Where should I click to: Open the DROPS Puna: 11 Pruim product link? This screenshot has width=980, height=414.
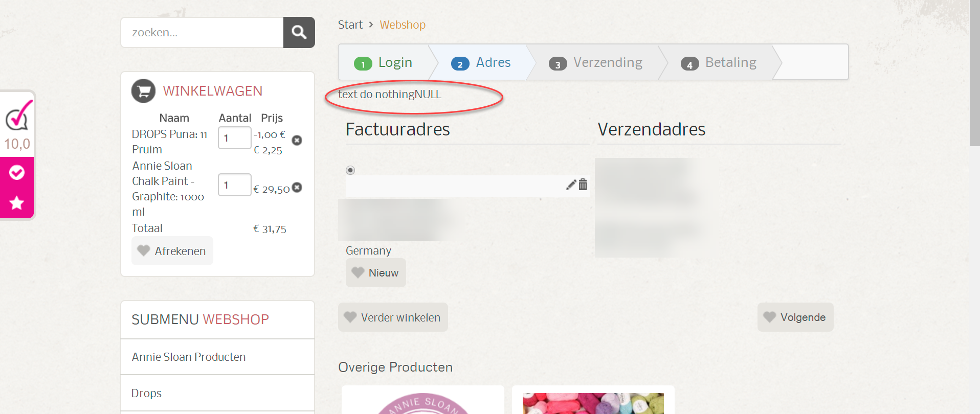(169, 142)
